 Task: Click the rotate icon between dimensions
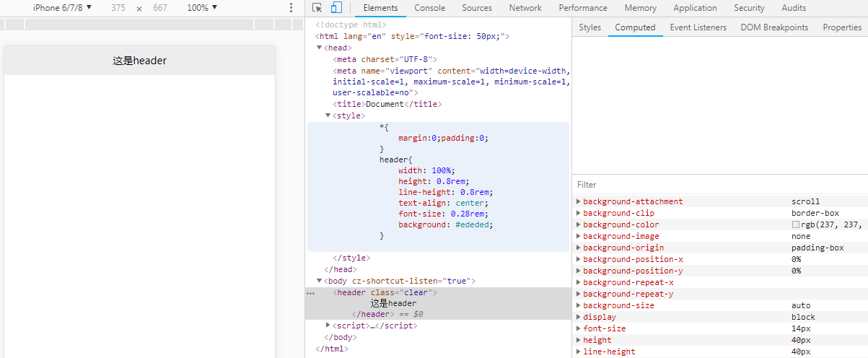click(x=139, y=9)
